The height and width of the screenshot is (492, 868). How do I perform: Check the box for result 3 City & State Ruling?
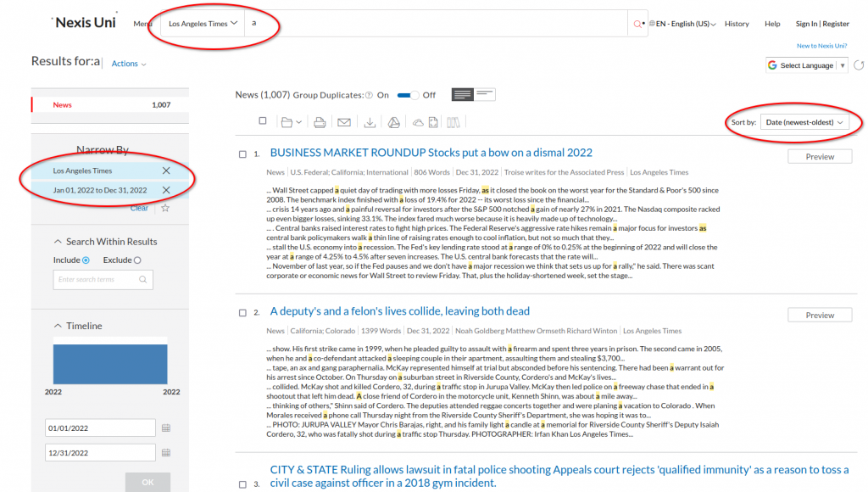click(242, 484)
